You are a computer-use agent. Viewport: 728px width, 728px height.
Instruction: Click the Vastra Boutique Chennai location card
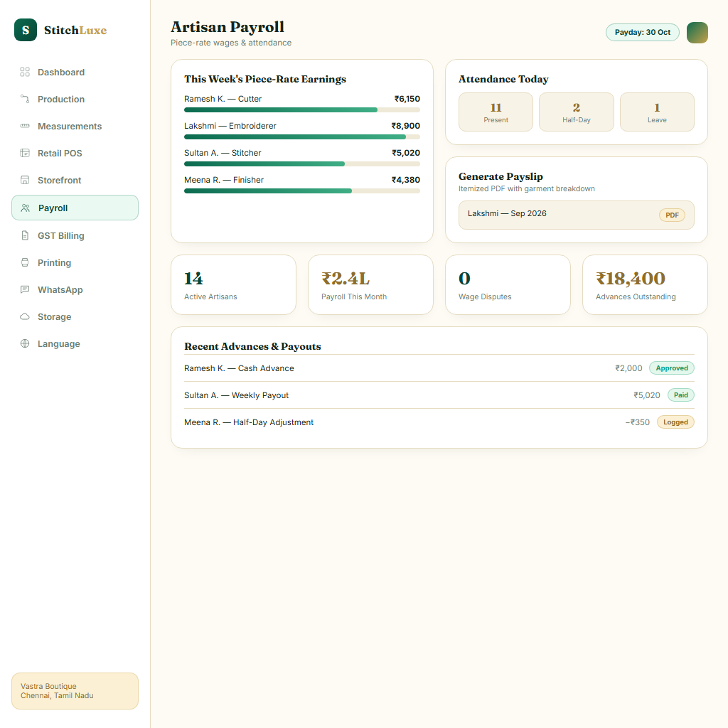75,691
